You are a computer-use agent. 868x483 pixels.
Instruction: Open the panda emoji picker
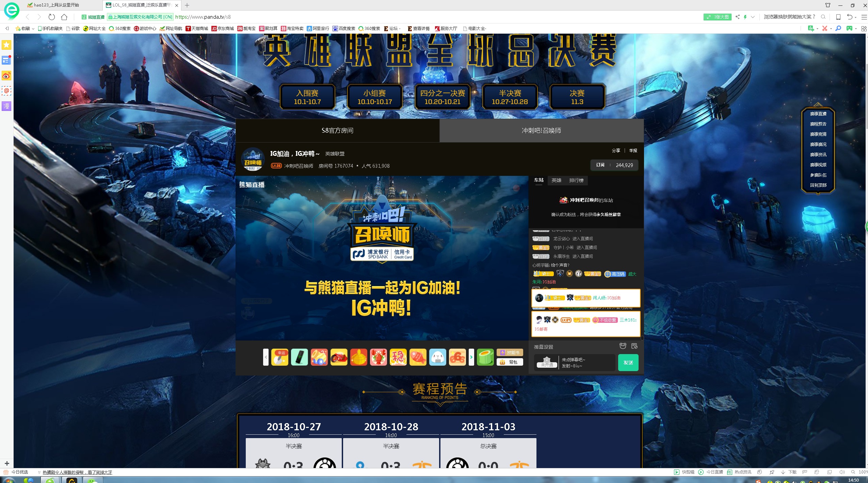click(x=623, y=346)
